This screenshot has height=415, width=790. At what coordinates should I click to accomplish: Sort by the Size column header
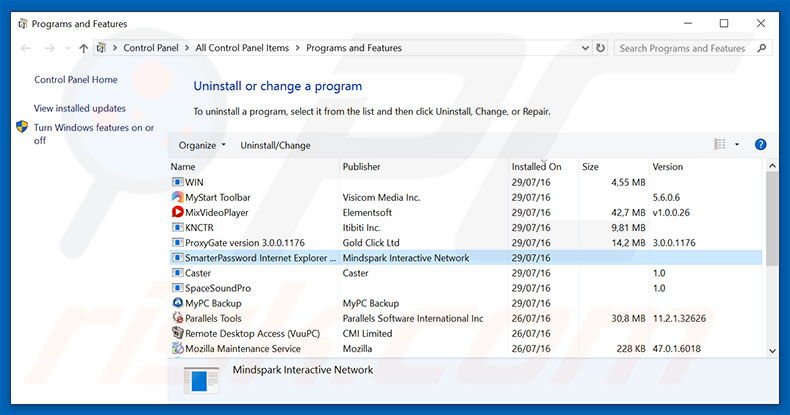[x=590, y=167]
